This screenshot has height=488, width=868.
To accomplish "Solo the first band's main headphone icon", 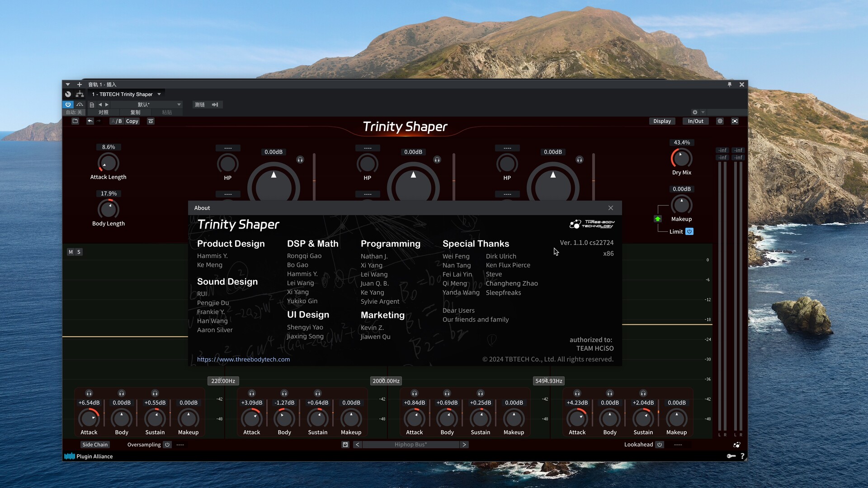I will point(300,160).
